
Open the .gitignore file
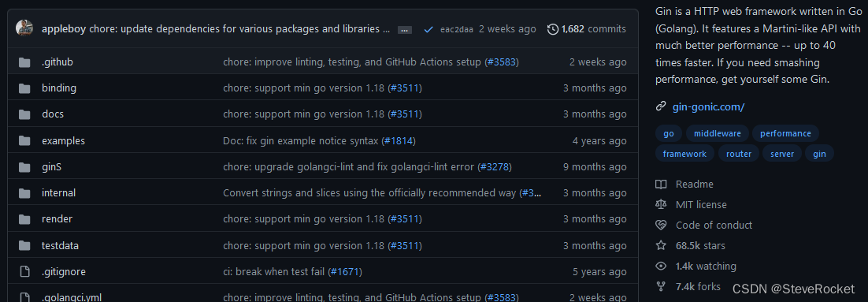pyautogui.click(x=64, y=271)
